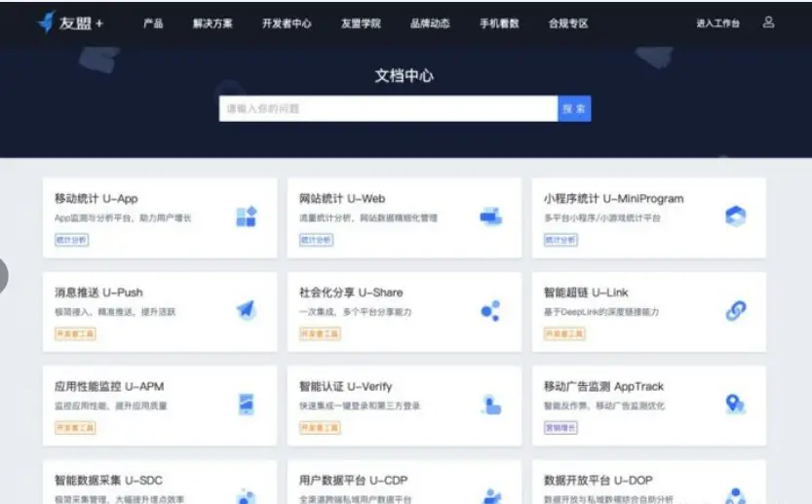Click the U-Web card icon
The height and width of the screenshot is (504, 812).
point(491,216)
